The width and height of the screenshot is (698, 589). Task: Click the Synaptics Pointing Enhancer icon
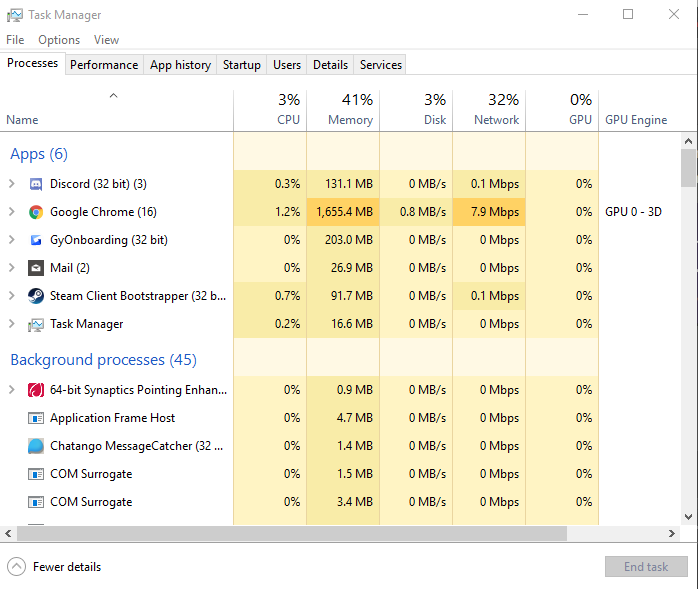click(x=36, y=390)
